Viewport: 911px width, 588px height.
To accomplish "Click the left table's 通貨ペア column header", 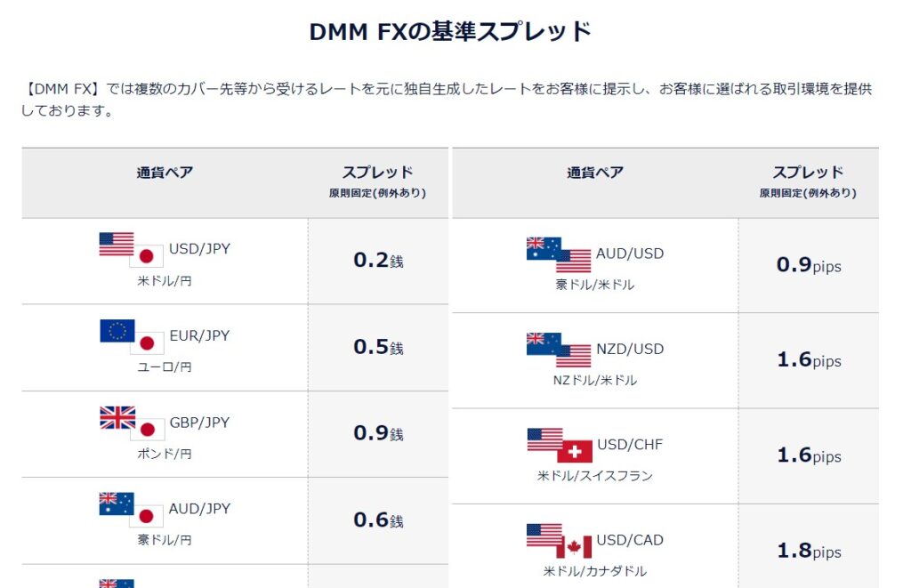I will [x=165, y=173].
